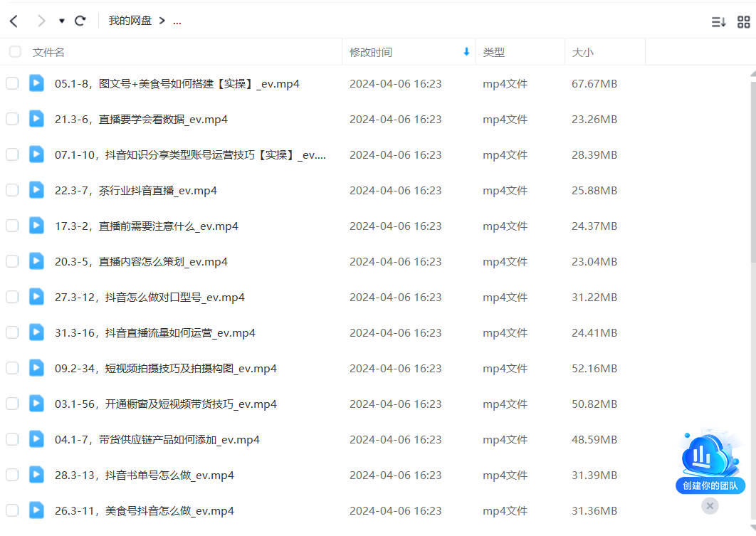Screen dimensions: 756x536
Task: Go back with the left arrow
Action: click(14, 21)
